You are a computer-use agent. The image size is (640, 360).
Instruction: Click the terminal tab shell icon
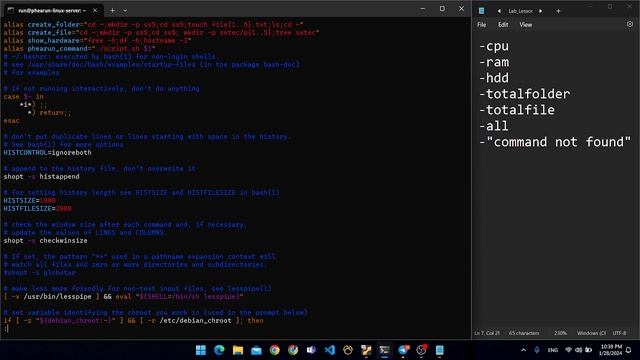[x=11, y=10]
